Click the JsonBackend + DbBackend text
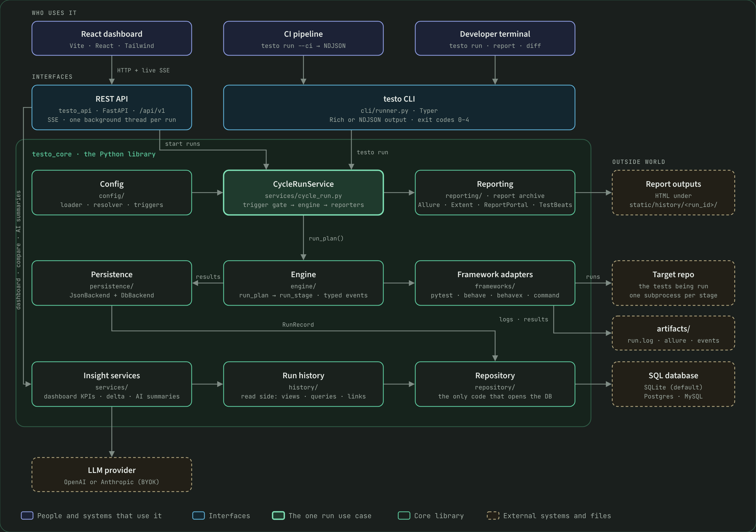This screenshot has width=756, height=532. tap(112, 296)
